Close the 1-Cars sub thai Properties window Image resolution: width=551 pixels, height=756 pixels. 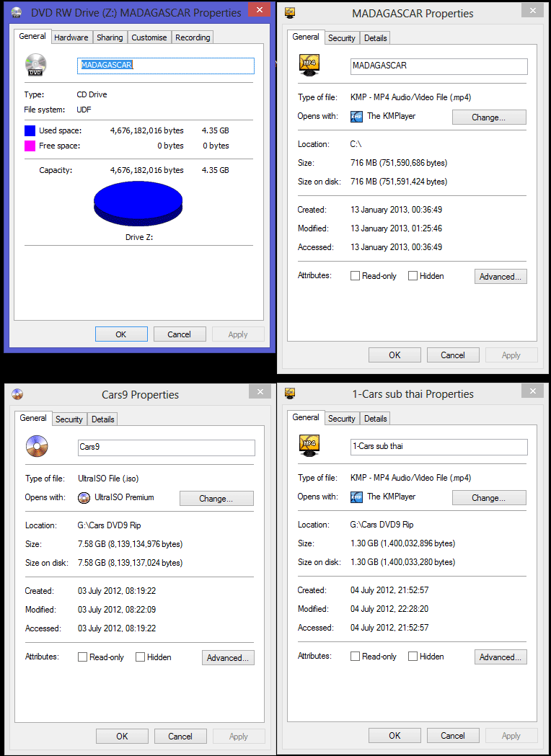533,391
